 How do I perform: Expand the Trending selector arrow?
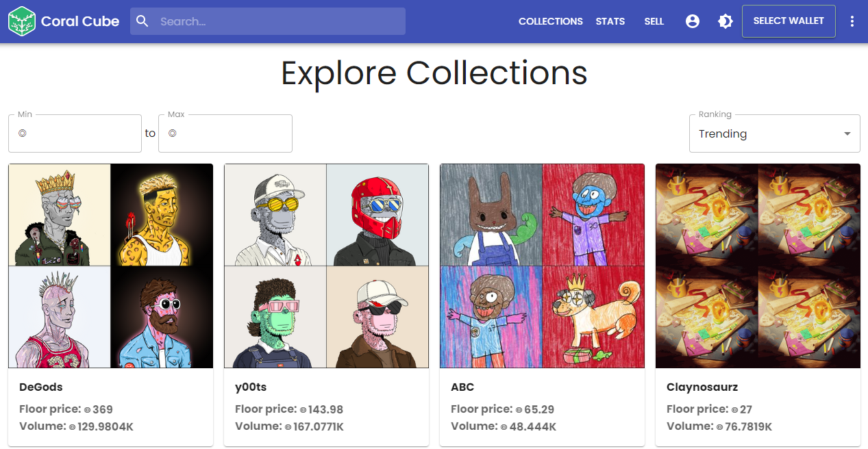[847, 133]
